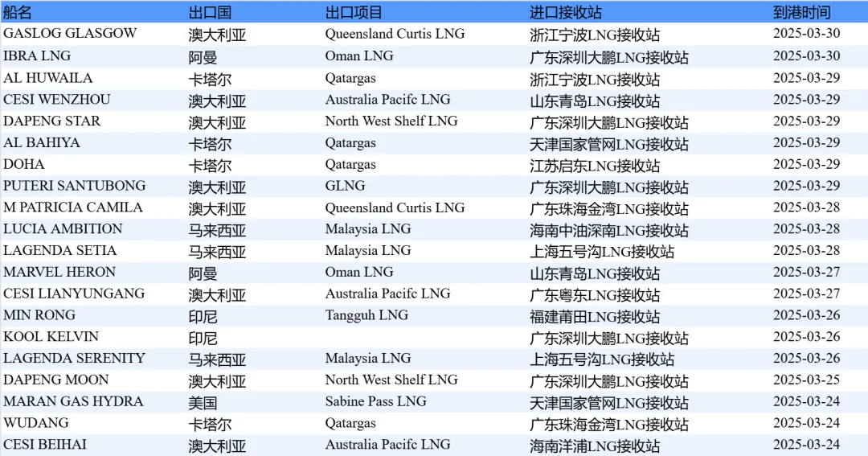Click Tangguh LNG in the MIN RONG row
The image size is (868, 456).
click(x=366, y=316)
